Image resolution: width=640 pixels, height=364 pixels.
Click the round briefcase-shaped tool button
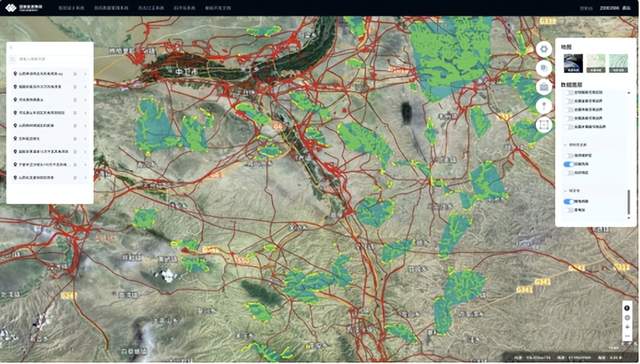544,87
